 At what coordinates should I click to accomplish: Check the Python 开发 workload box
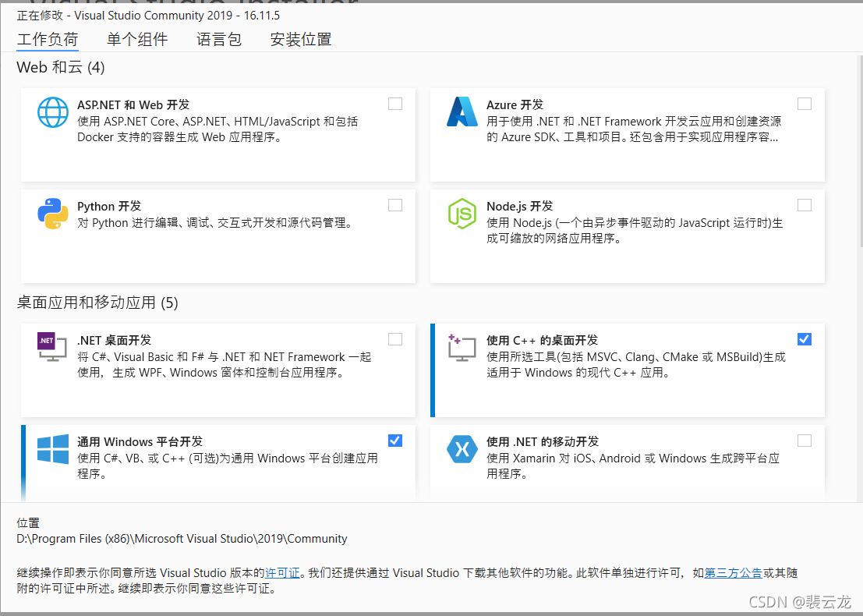(395, 205)
